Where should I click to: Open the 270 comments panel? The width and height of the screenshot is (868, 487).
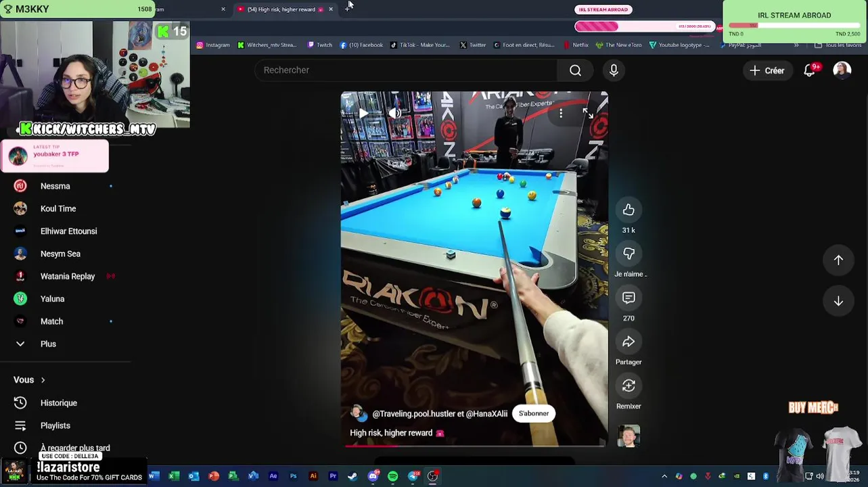629,298
